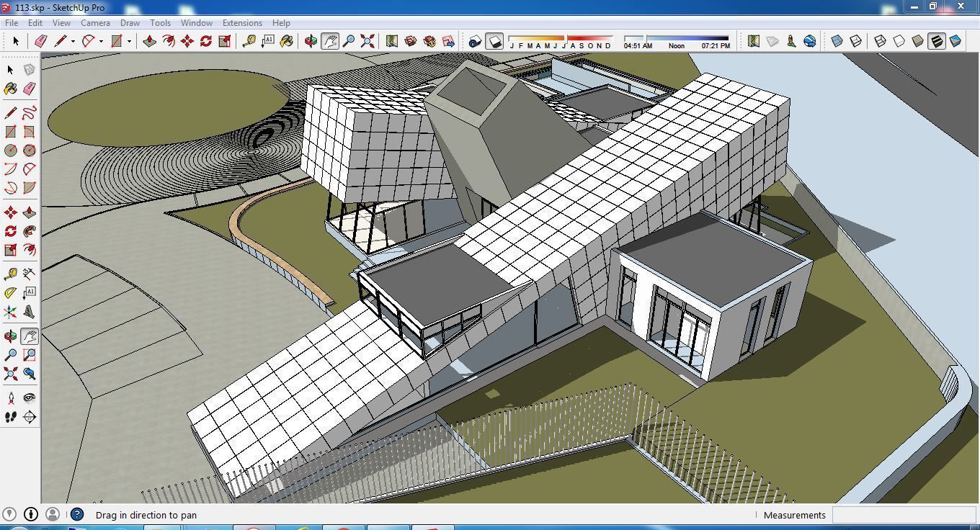Image resolution: width=980 pixels, height=530 pixels.
Task: Open the Edit menu
Action: [35, 23]
